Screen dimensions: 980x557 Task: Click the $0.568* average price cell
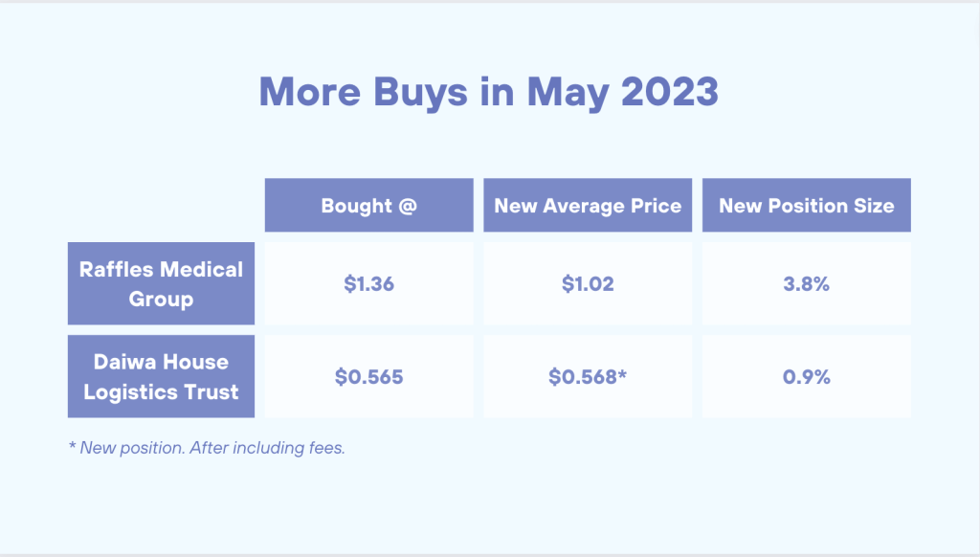(588, 377)
